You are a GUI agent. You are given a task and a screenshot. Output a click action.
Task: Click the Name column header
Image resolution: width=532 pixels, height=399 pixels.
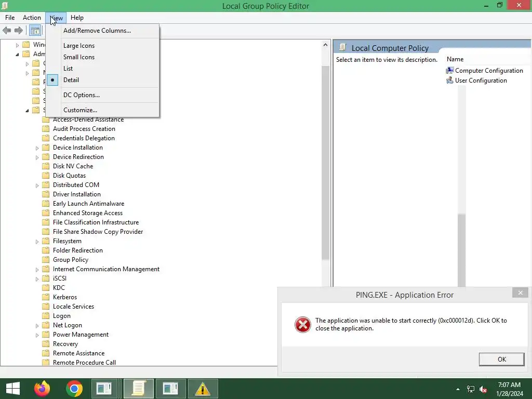(x=455, y=59)
